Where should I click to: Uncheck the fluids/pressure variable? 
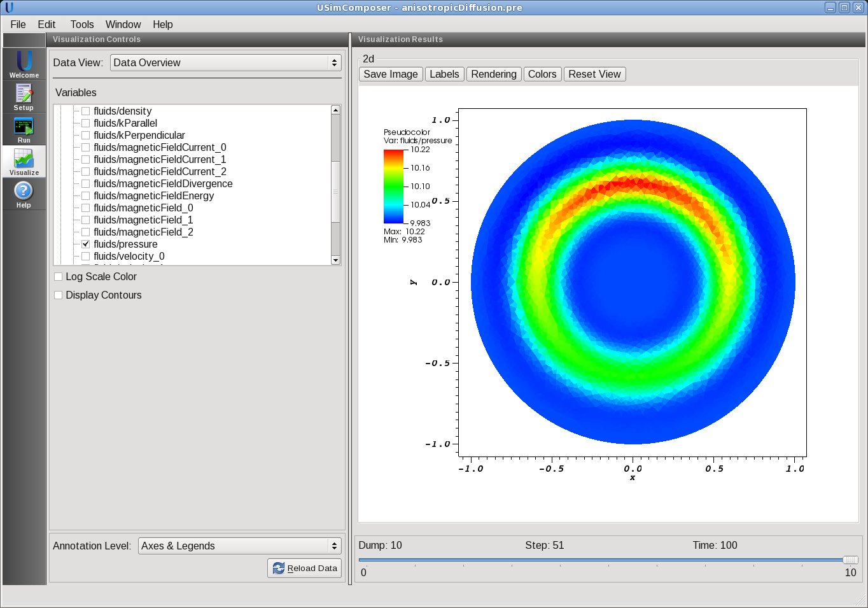86,244
